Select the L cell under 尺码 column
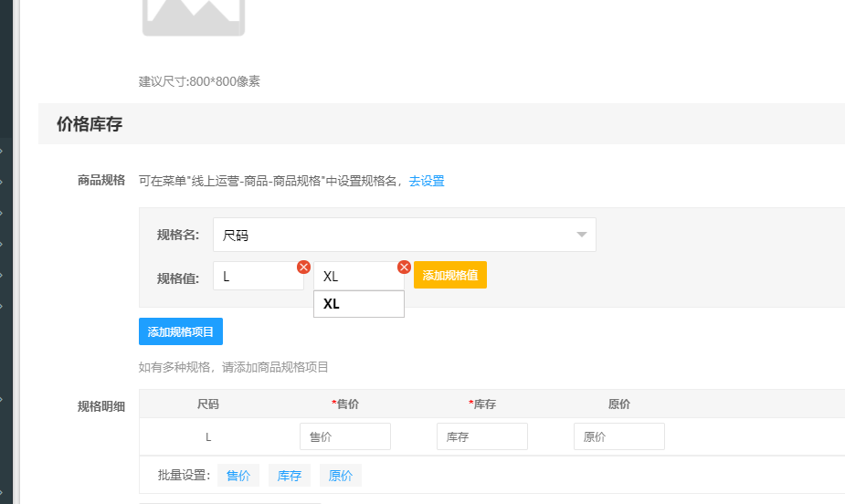Screen dimensions: 845x504 click(208, 436)
